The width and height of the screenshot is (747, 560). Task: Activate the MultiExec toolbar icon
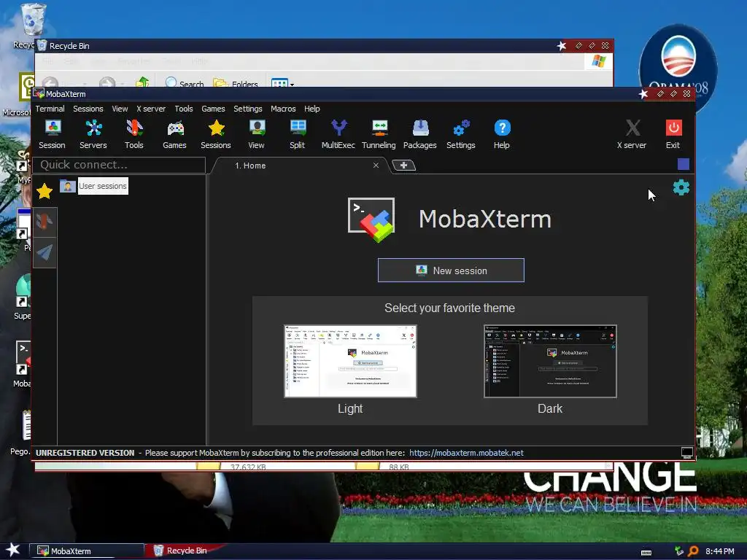tap(338, 135)
